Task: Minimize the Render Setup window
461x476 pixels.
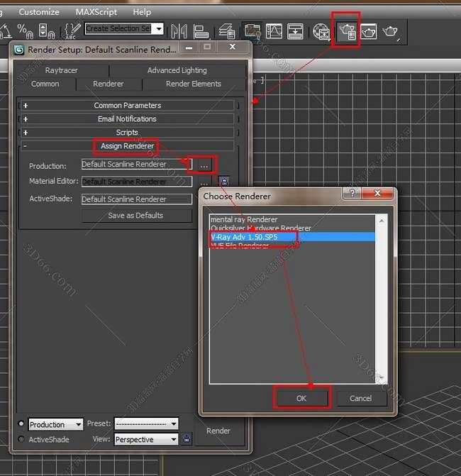Action: (x=189, y=48)
